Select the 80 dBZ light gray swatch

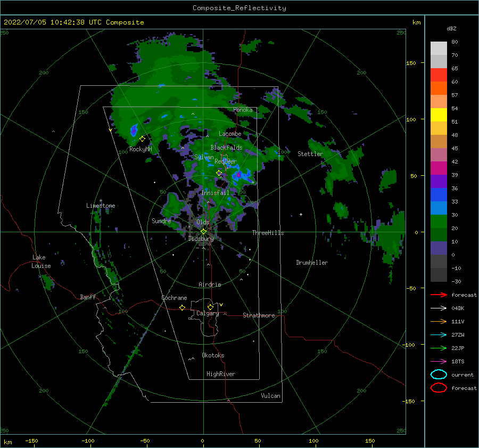(x=439, y=48)
